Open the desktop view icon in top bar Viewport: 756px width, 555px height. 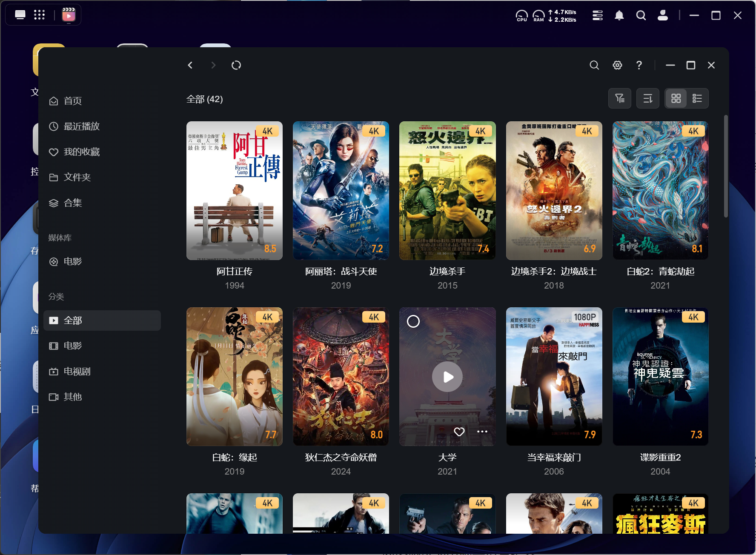pos(20,15)
